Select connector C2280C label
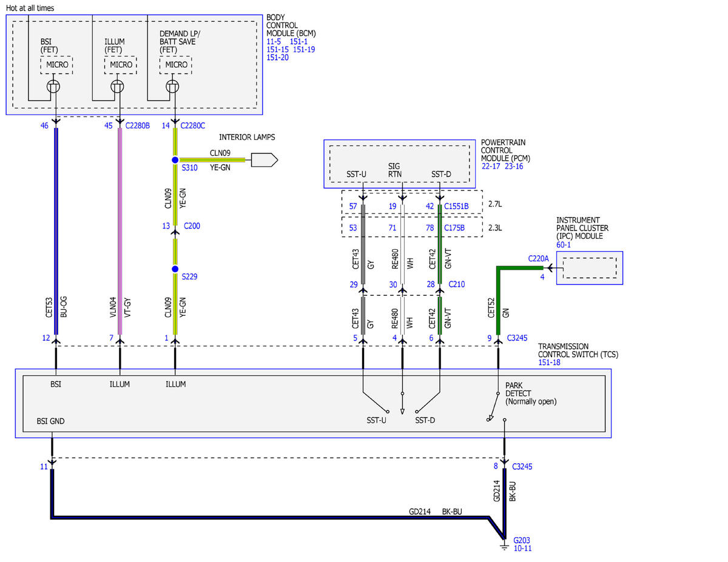This screenshot has width=728, height=562. [x=193, y=125]
